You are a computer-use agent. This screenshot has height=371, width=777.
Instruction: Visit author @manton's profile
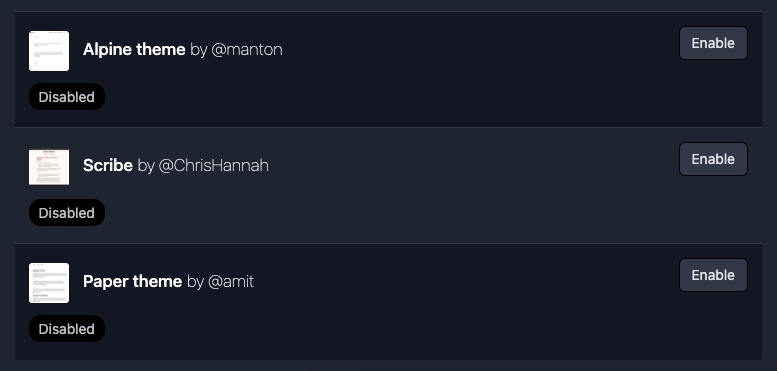[247, 50]
